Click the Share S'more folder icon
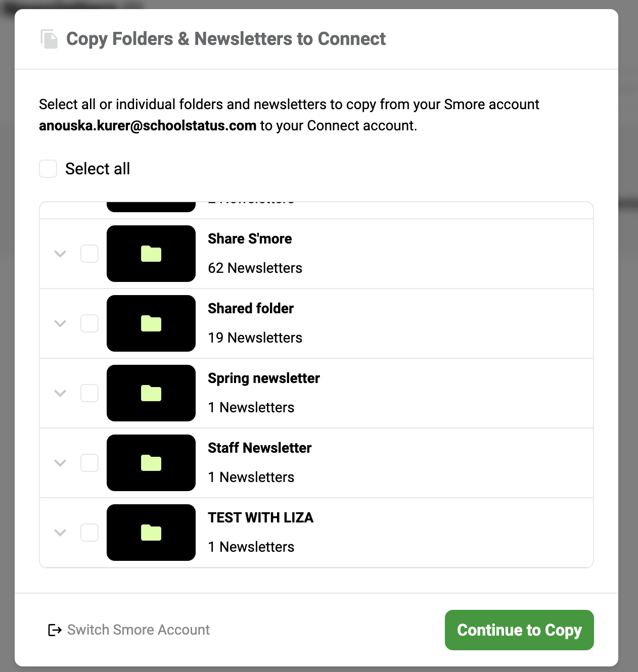This screenshot has height=672, width=638. pyautogui.click(x=151, y=254)
